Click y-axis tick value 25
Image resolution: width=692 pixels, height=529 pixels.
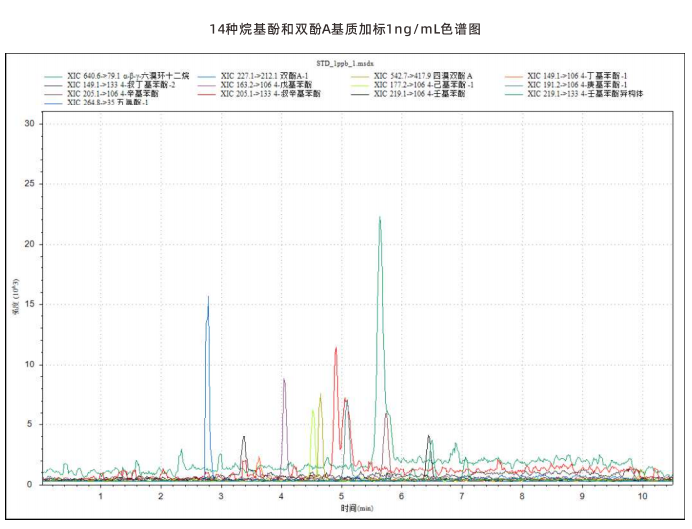pos(29,184)
